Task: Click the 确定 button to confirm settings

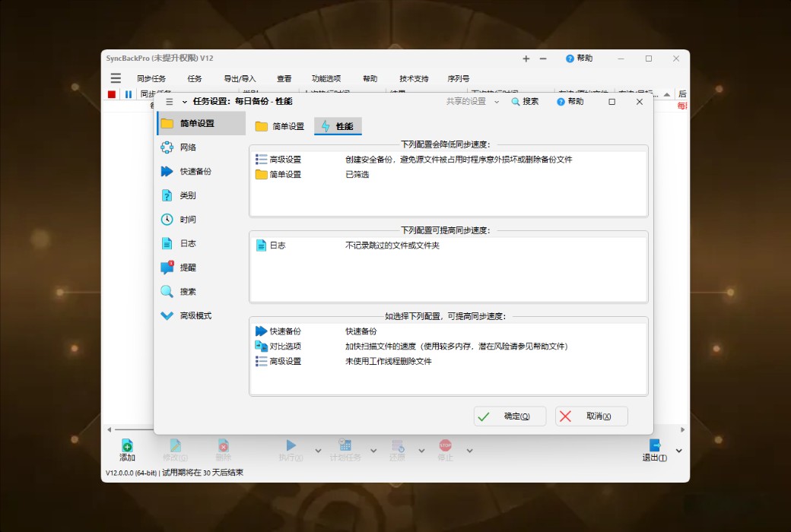Action: click(510, 416)
